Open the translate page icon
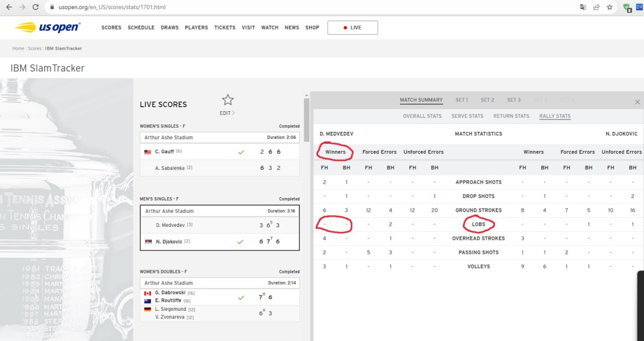The width and height of the screenshot is (644, 341). click(583, 7)
